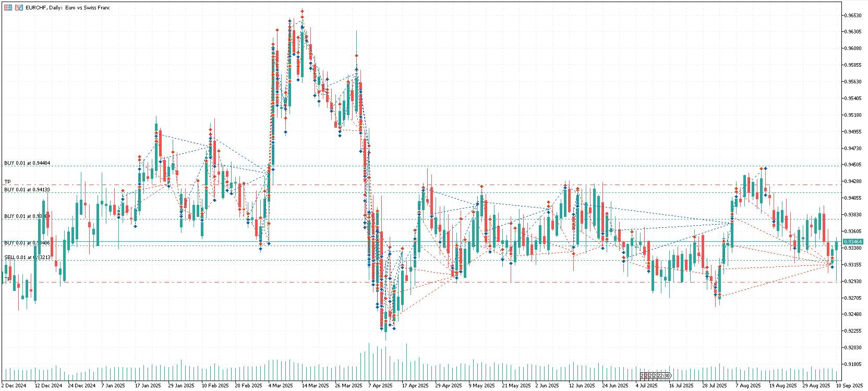This screenshot has height=391, width=868.
Task: Click the 7 Apr 2025 date label
Action: [x=380, y=386]
